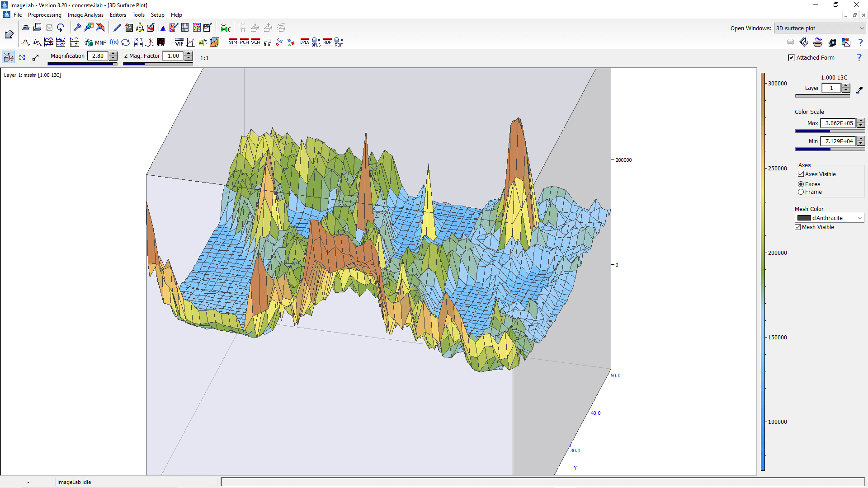
Task: Click the Layer slider bar
Action: 823,96
